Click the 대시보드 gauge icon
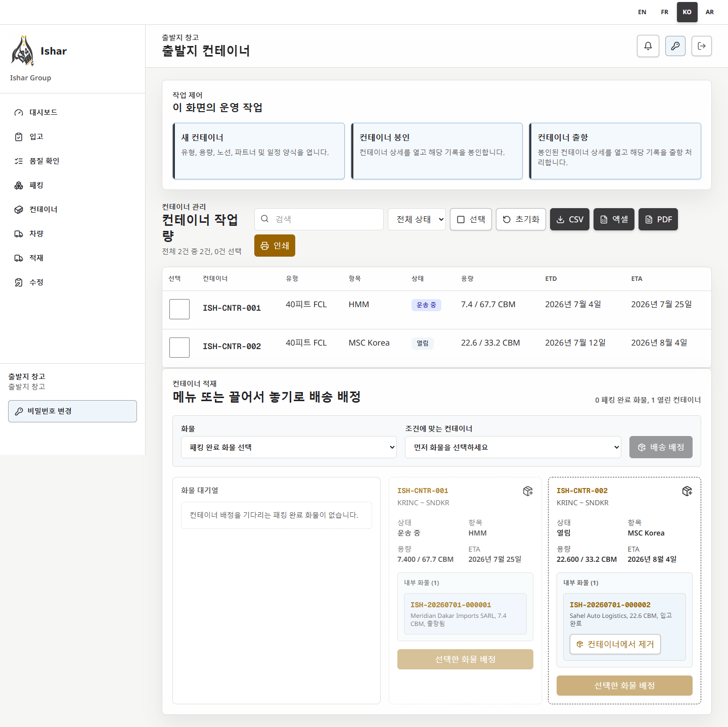728x727 pixels. 19,113
